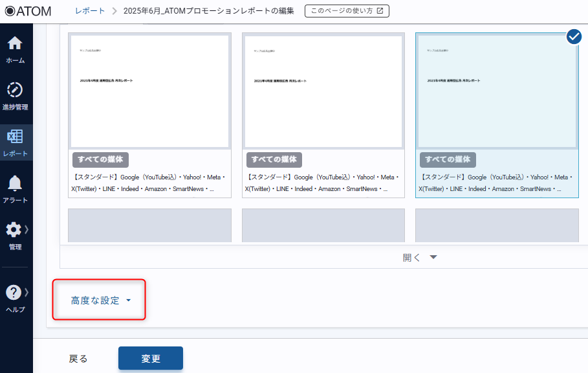
Task: Uncheck the blue checkmark on selected template
Action: coord(574,37)
